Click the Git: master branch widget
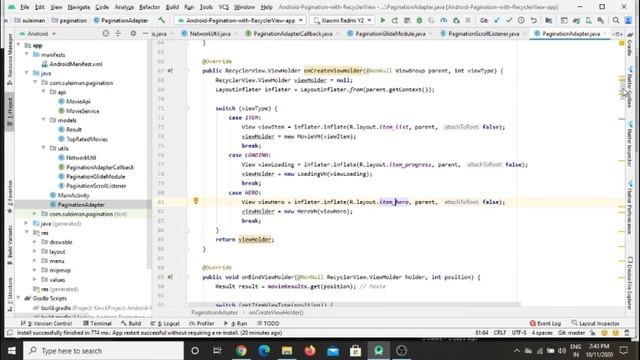640x360 pixels. [571, 333]
